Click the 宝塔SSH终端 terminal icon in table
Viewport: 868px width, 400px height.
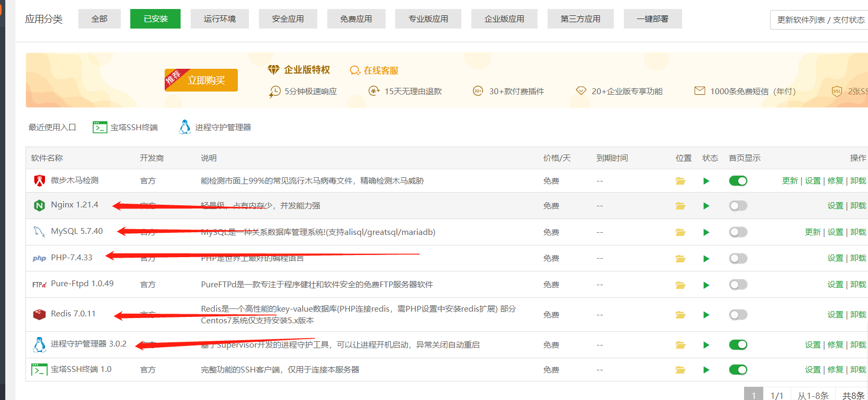click(39, 369)
